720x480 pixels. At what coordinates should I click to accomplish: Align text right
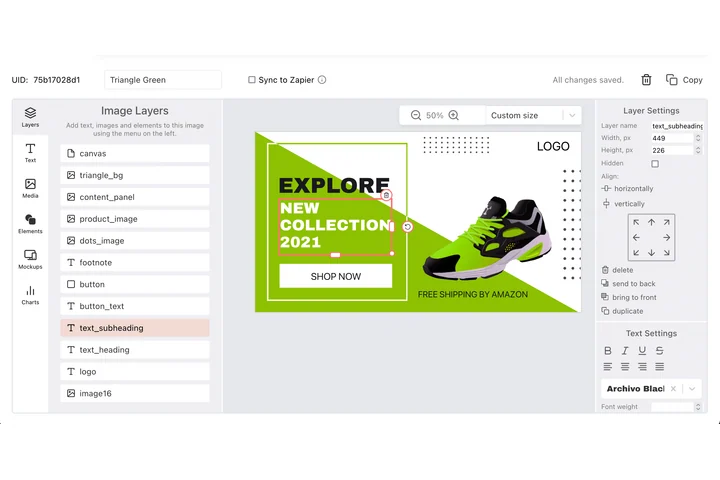coord(642,367)
